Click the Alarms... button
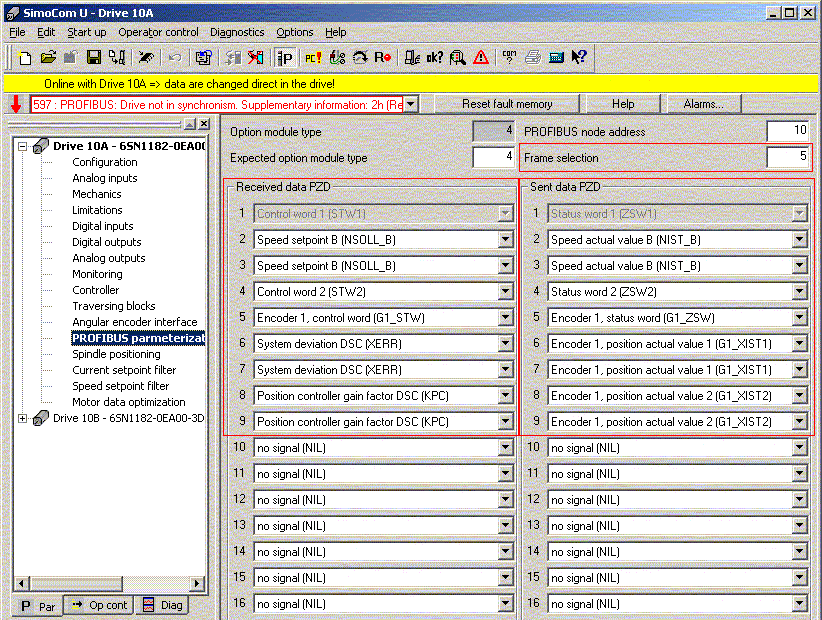 click(x=703, y=104)
